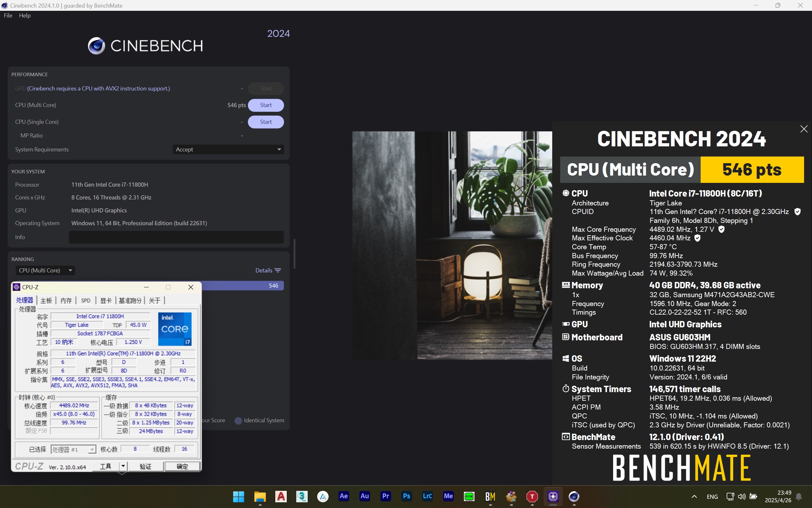Open the green 8086 chip app icon
The height and width of the screenshot is (508, 812).
pos(469,496)
